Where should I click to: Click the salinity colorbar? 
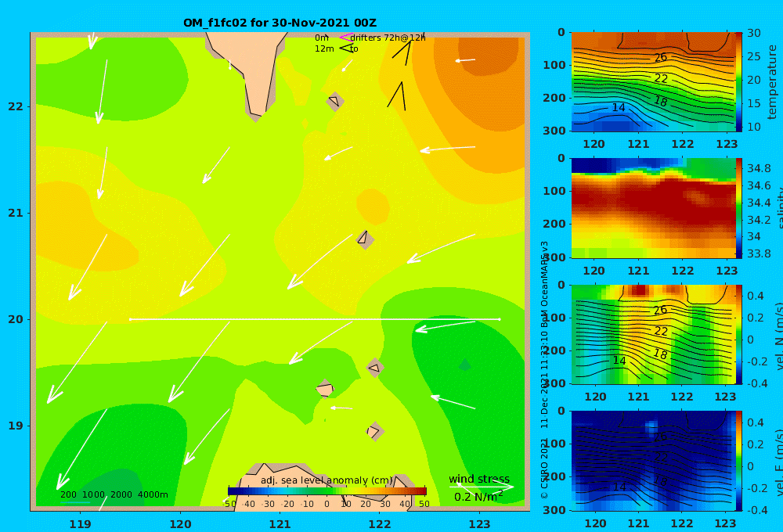(x=738, y=208)
